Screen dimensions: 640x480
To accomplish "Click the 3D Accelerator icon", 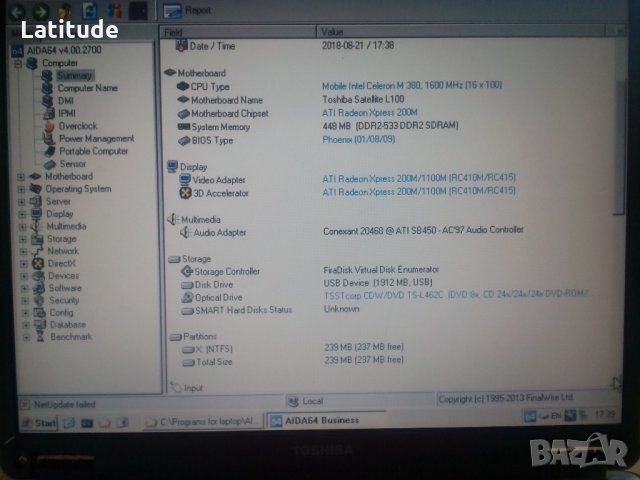I will [x=185, y=193].
